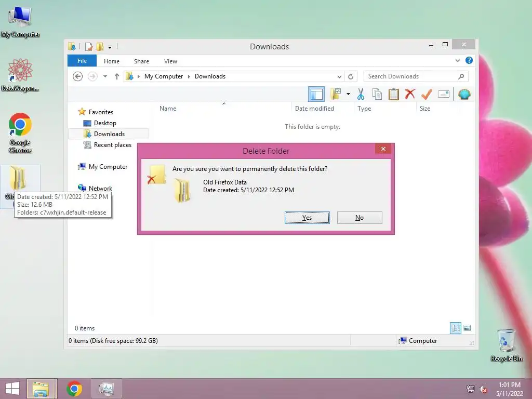Click '0 items (Disk free space: 99.2 GB)' text
This screenshot has height=399, width=532.
[x=113, y=341]
